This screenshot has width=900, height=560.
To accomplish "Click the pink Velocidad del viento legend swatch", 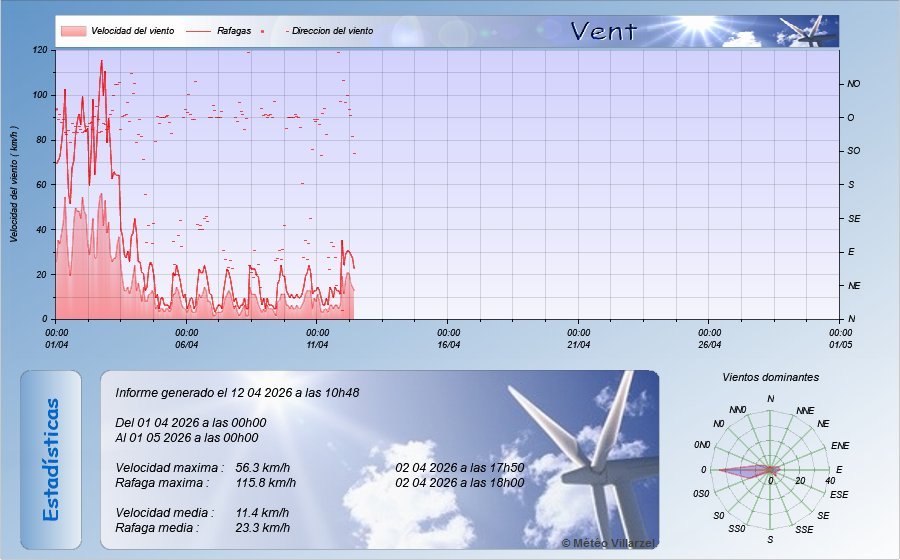I will [x=72, y=31].
